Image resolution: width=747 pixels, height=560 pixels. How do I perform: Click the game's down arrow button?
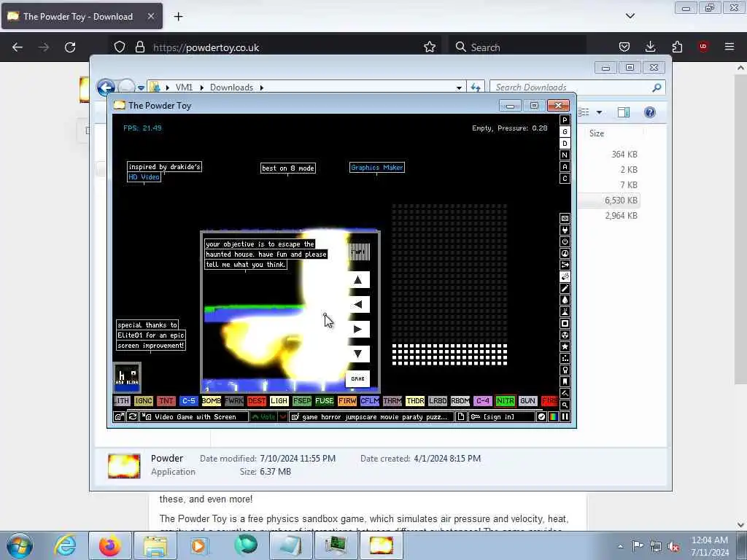pyautogui.click(x=357, y=354)
